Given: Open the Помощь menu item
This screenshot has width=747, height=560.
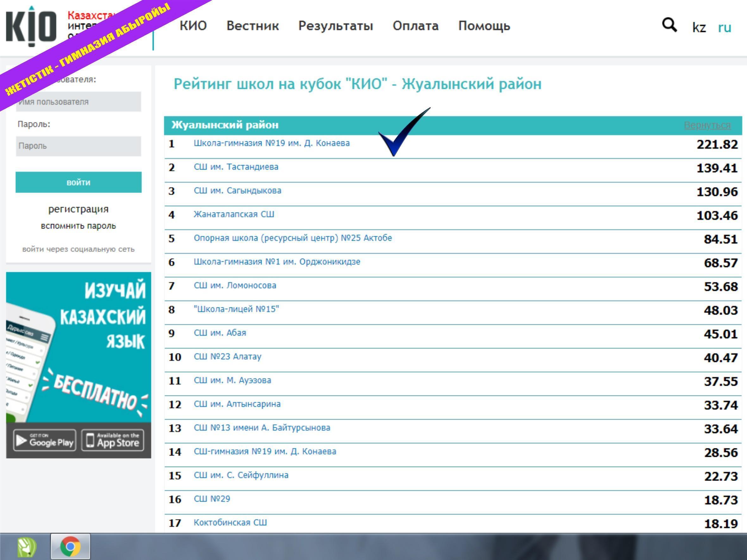Looking at the screenshot, I should click(x=484, y=26).
